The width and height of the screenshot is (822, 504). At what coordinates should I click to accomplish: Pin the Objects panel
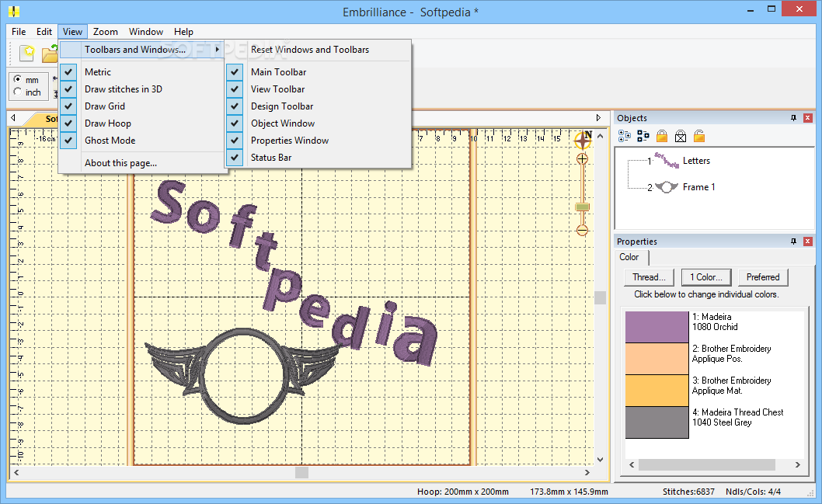point(794,118)
